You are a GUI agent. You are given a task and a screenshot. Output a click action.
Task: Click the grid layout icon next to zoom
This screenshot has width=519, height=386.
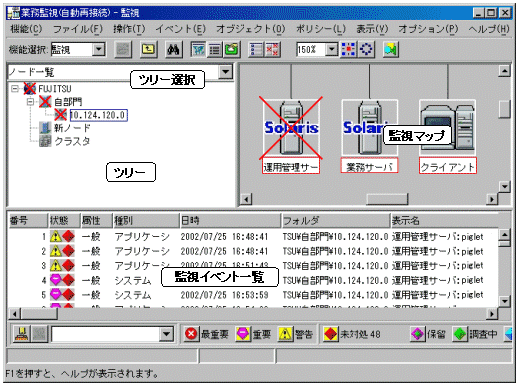[x=348, y=50]
